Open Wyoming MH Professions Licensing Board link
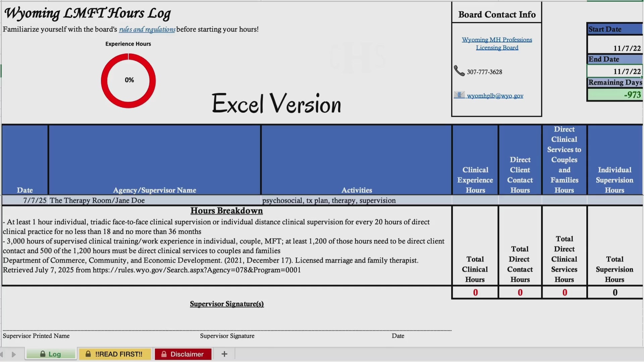Viewport: 644px width, 362px height. point(497,44)
